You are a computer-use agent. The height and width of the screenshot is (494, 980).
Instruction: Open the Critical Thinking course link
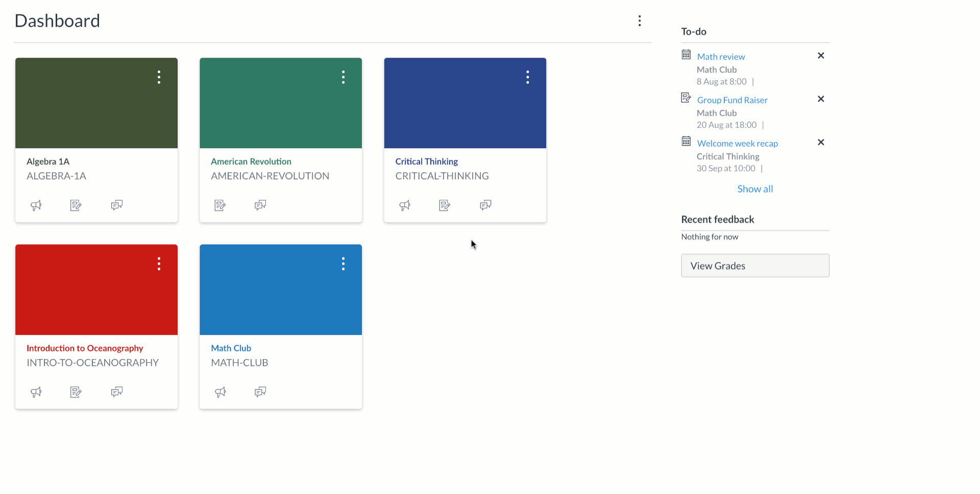pyautogui.click(x=427, y=161)
